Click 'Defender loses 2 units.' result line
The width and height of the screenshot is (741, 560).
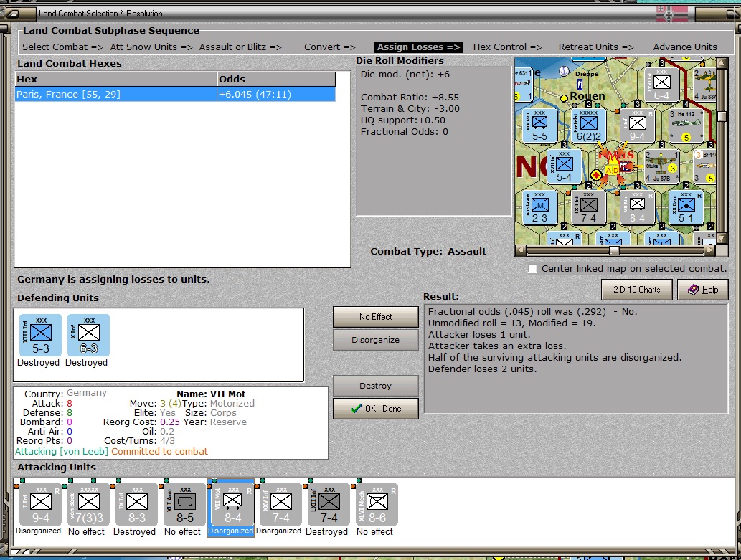coord(482,369)
